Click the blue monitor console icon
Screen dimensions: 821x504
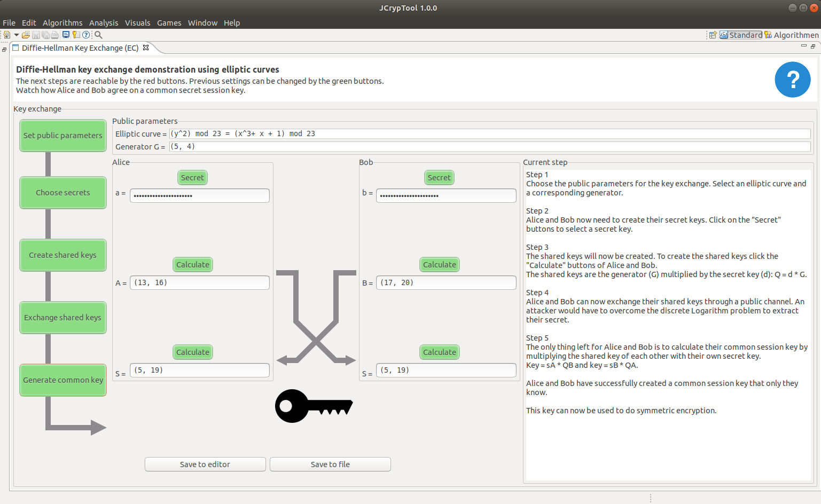[66, 35]
